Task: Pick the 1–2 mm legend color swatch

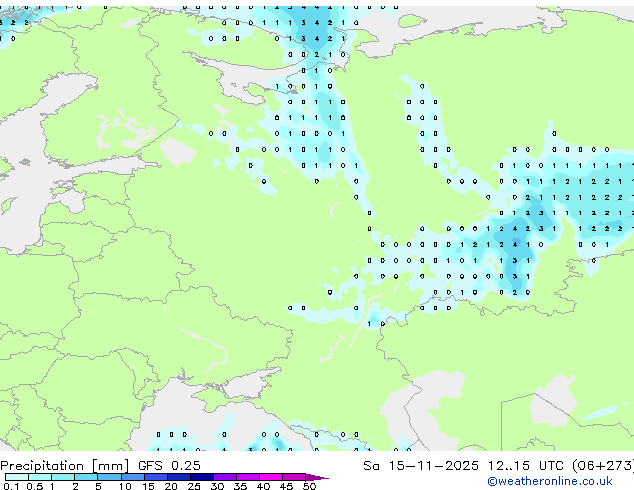Action: pos(63,477)
